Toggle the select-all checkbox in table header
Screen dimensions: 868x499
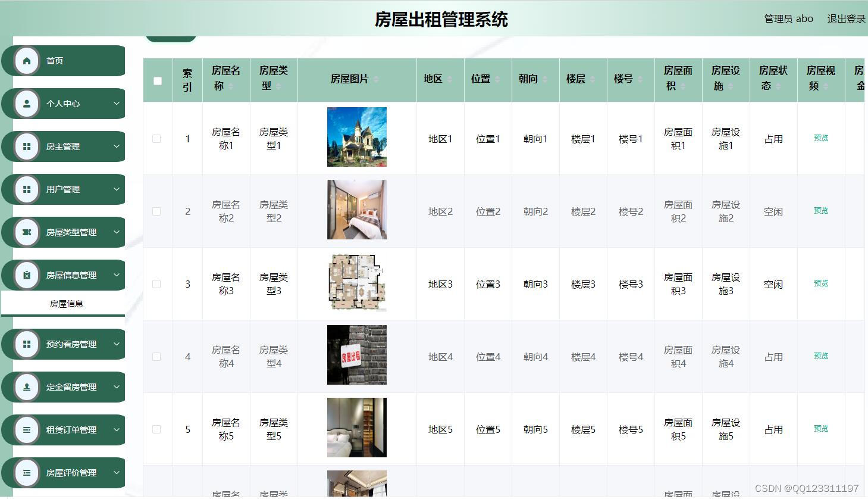coord(158,81)
